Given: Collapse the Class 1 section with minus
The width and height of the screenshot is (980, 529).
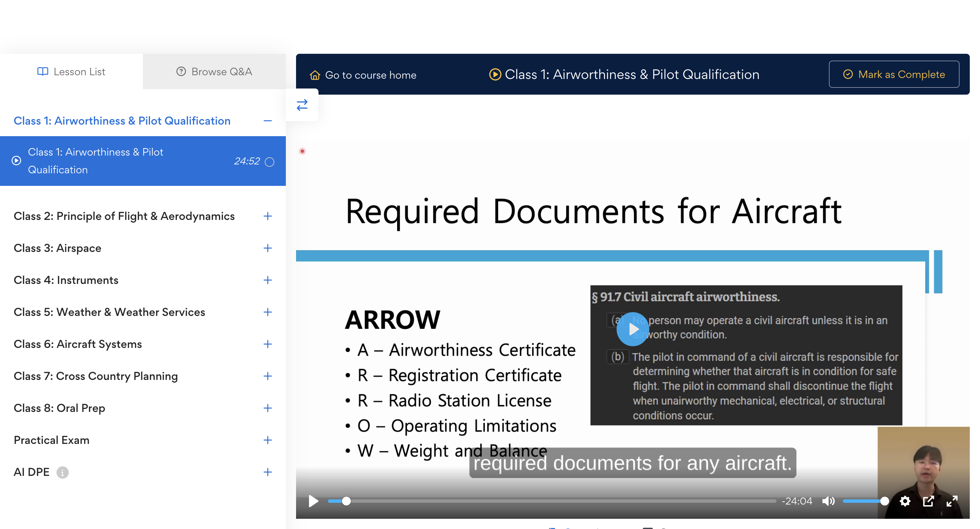Looking at the screenshot, I should [267, 121].
